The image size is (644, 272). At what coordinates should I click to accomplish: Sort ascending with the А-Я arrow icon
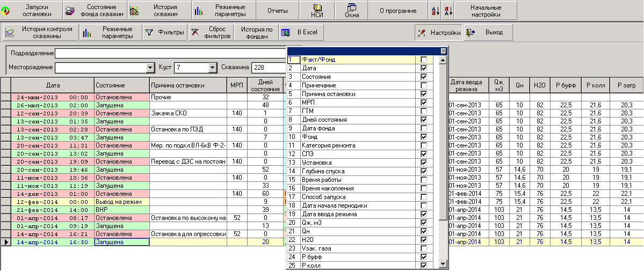point(436,11)
